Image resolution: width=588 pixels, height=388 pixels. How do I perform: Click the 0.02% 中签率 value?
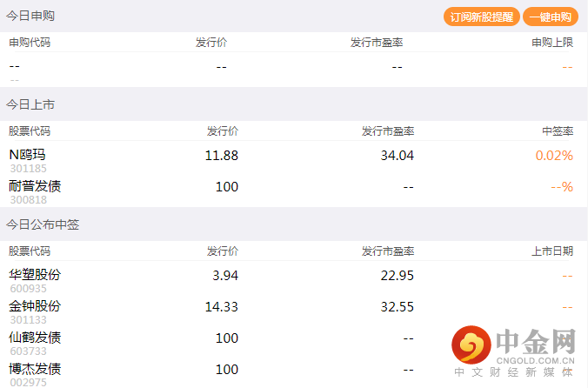554,156
